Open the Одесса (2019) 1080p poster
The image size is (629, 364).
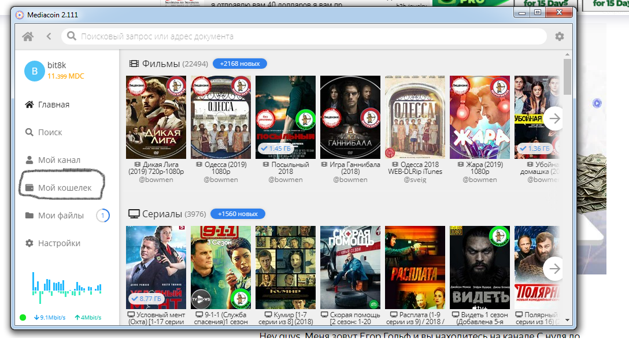pyautogui.click(x=221, y=117)
